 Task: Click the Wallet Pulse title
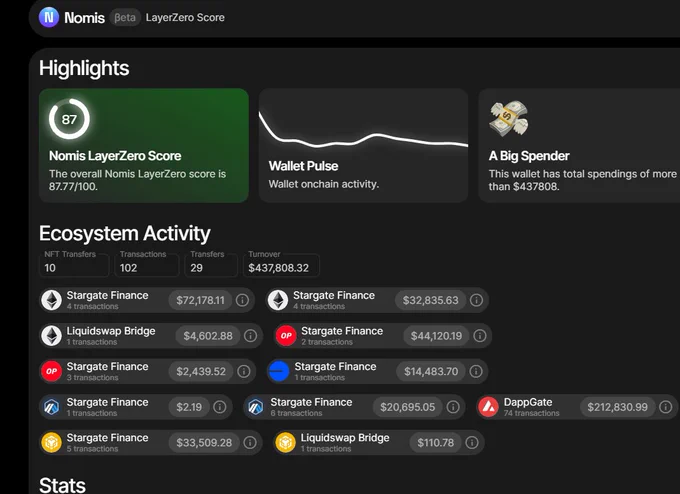303,166
